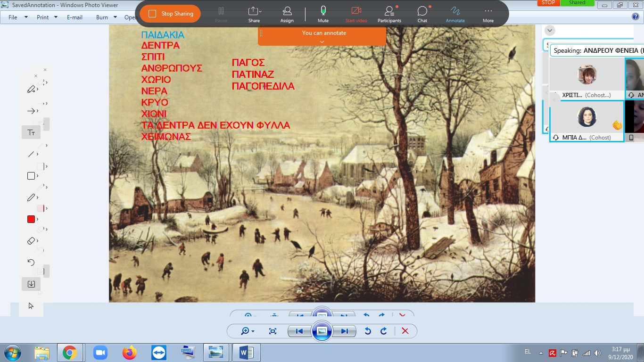Click the fit-to-window actual size icon

point(272,331)
